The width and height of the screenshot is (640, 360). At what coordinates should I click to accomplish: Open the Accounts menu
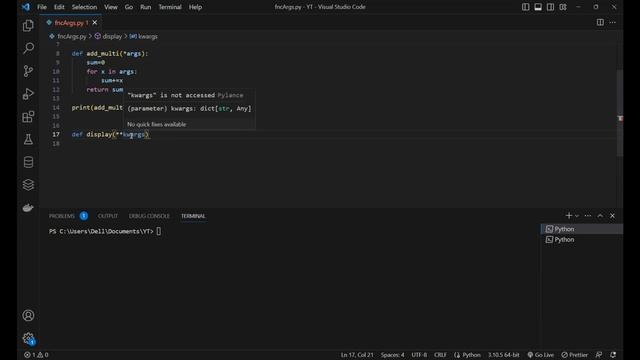(x=28, y=316)
